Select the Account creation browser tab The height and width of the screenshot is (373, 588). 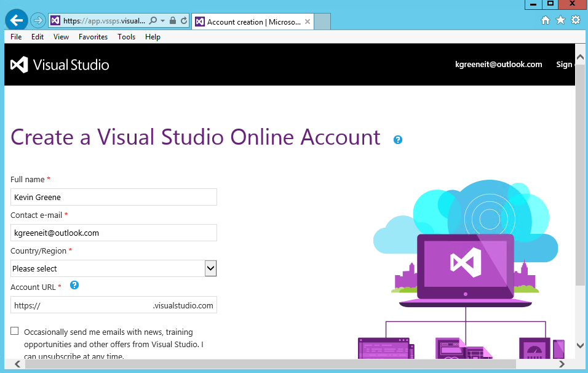[x=253, y=22]
